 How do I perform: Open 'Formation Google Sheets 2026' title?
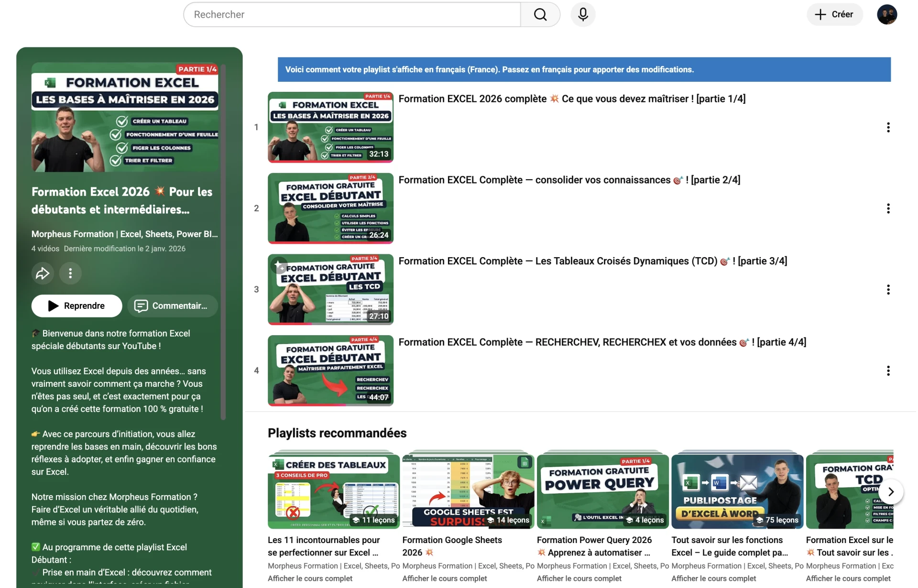(452, 546)
